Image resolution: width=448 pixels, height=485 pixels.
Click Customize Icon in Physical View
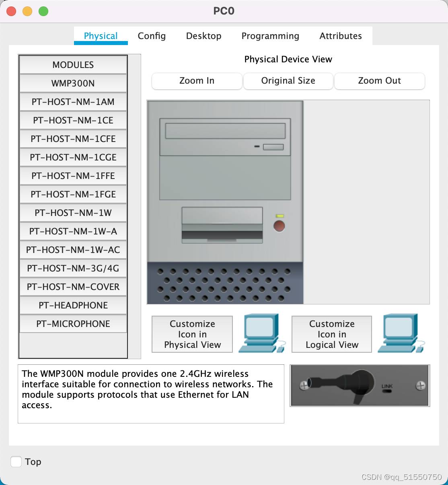[x=192, y=334]
